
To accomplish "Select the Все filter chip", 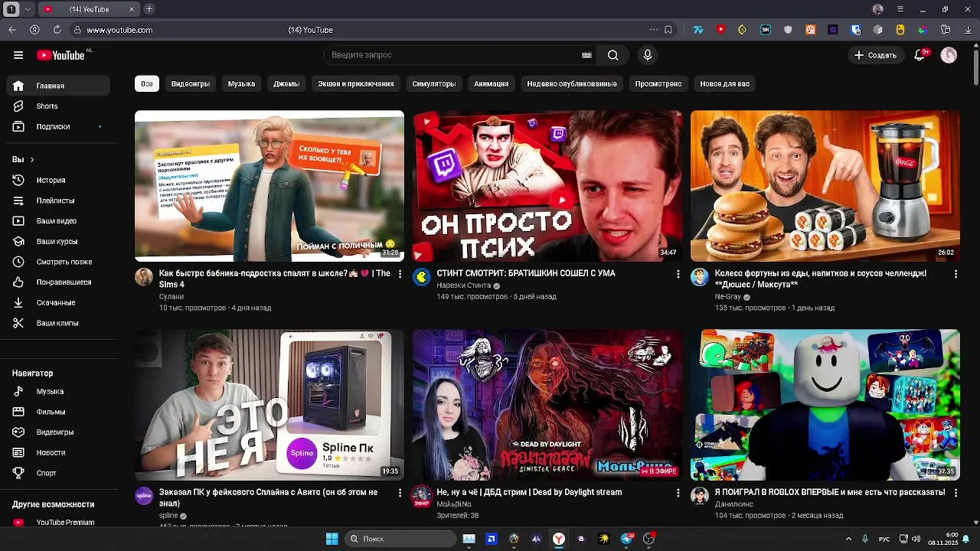I will coord(147,83).
